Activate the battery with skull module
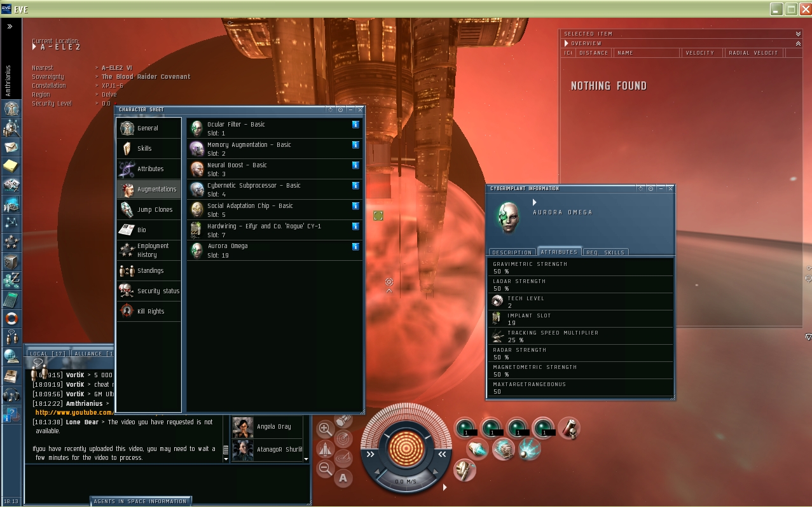Screen dimensions: 812x507 coord(569,428)
